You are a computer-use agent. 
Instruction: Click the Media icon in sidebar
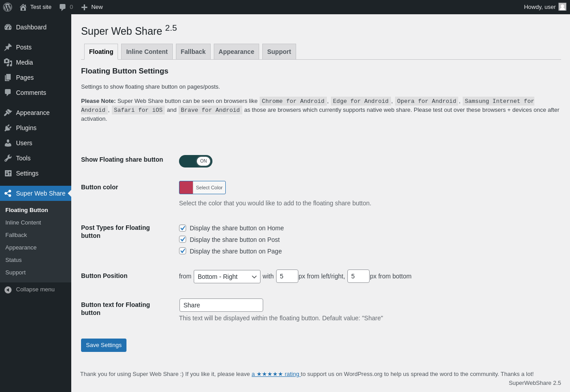click(x=8, y=62)
